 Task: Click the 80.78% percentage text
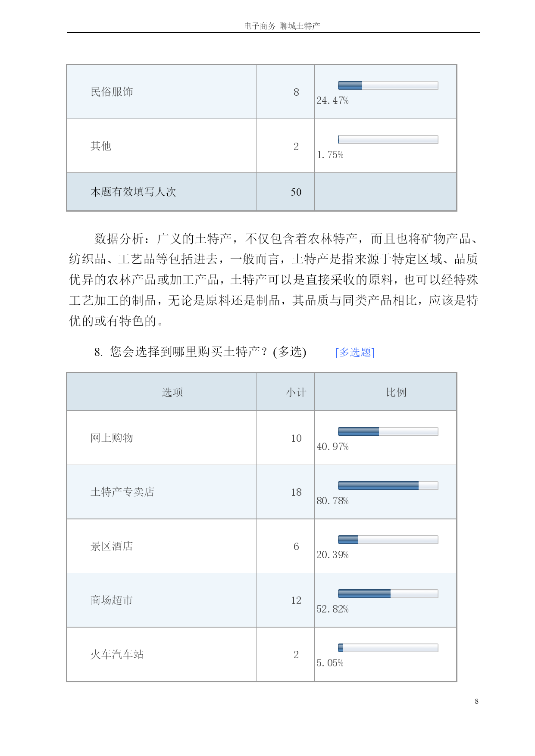pos(332,501)
